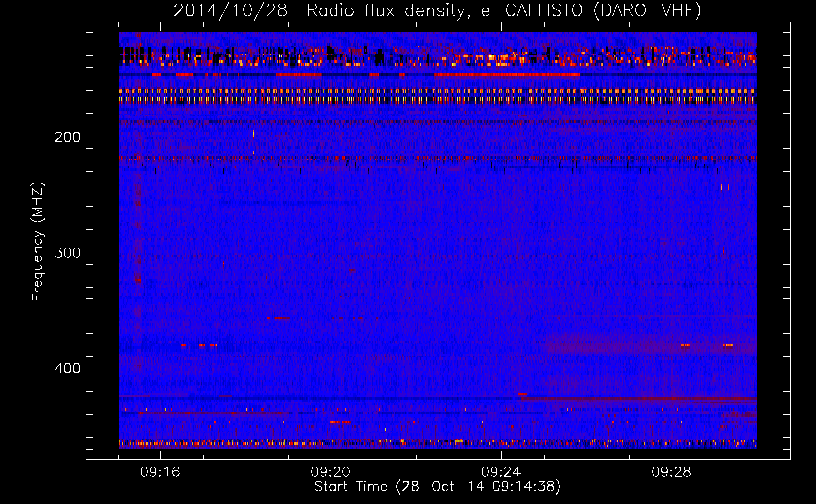Click the 09:16 time tick label

click(160, 472)
